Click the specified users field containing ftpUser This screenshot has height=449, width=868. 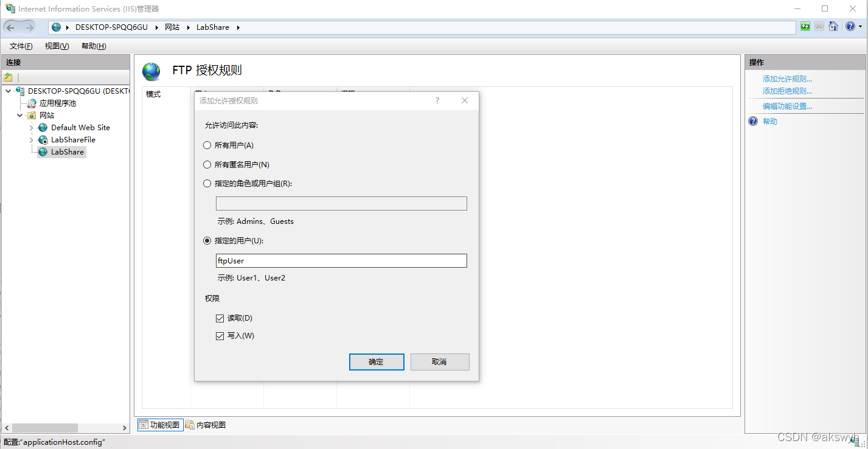341,260
